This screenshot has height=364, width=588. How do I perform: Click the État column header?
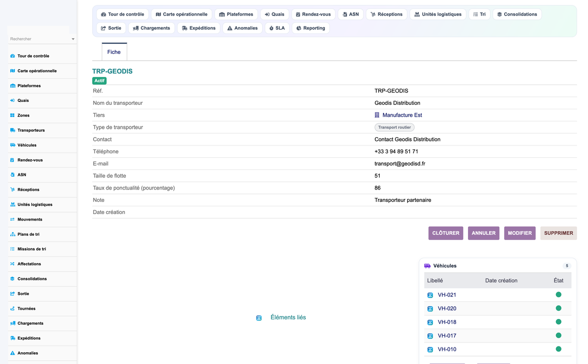[558, 281]
